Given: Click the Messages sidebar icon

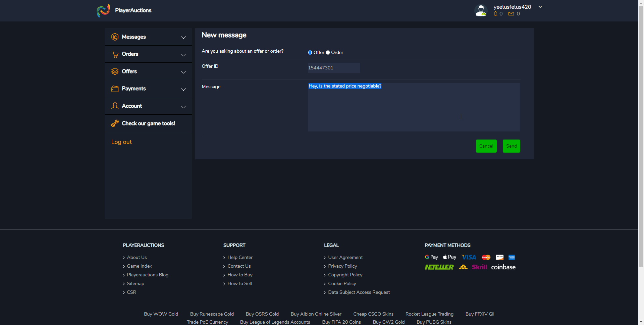Looking at the screenshot, I should pos(115,37).
